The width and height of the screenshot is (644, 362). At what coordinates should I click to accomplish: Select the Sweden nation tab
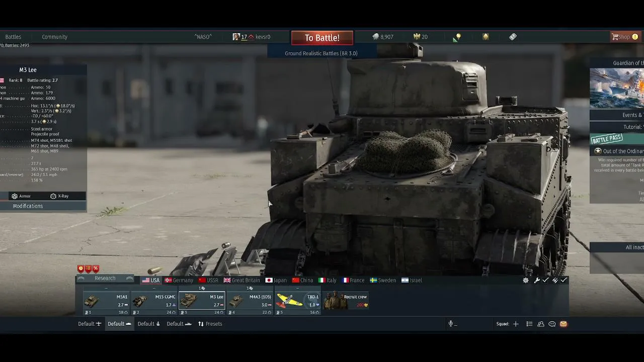382,281
